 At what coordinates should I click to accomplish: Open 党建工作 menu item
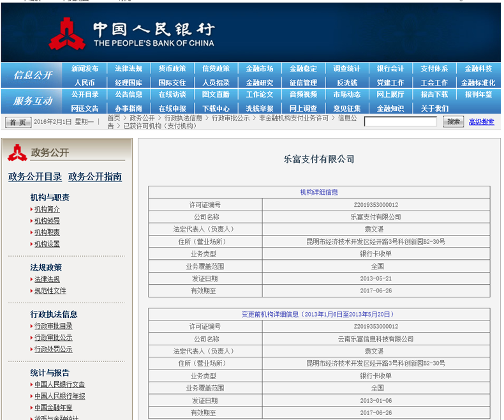point(390,82)
